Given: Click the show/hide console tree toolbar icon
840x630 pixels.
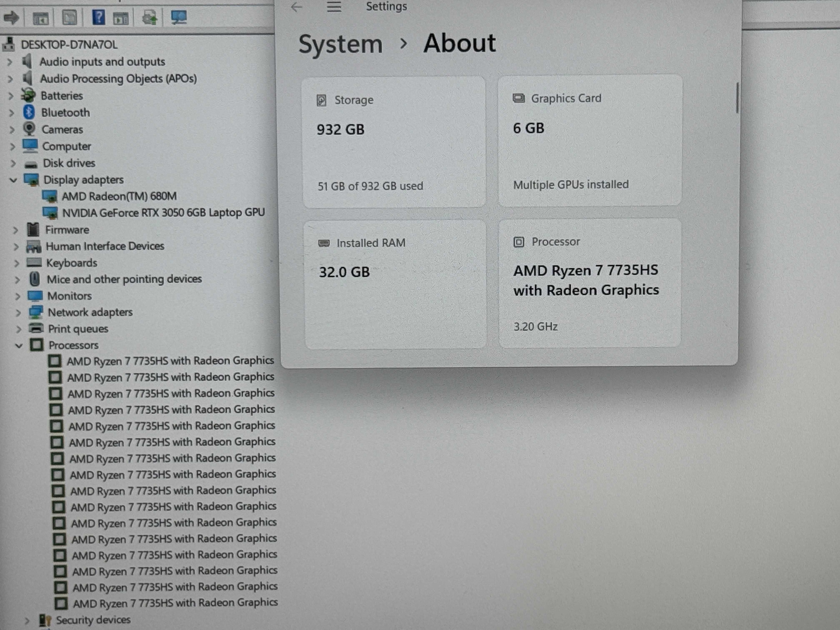Looking at the screenshot, I should 41,18.
